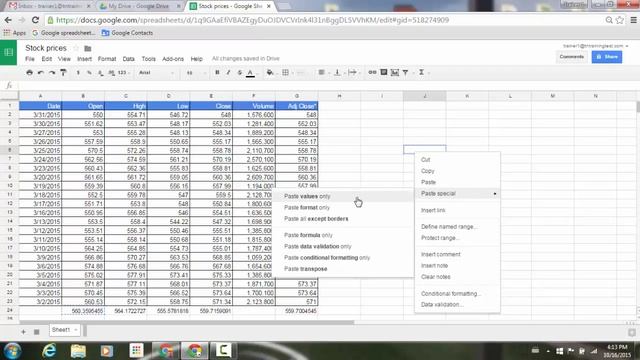Click the Filter funnel icon
The width and height of the screenshot is (640, 360).
pyautogui.click(x=406, y=73)
